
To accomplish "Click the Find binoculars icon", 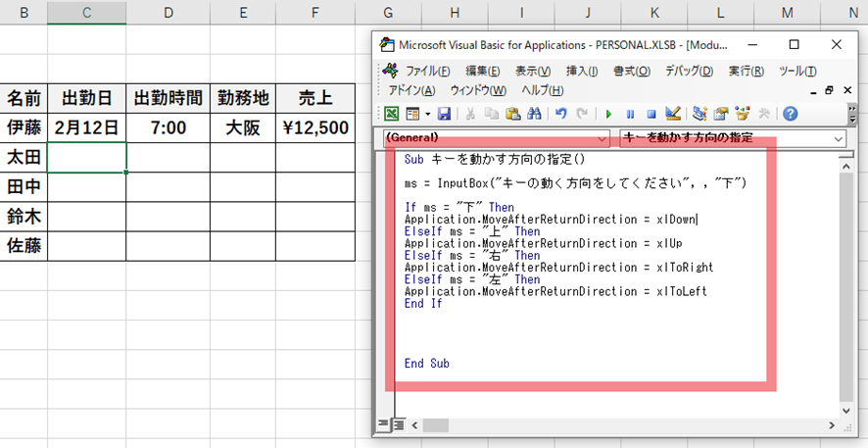I will (534, 114).
